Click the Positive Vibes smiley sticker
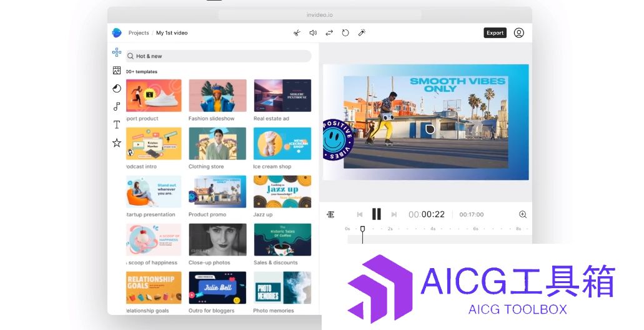The width and height of the screenshot is (644, 330). tap(339, 140)
